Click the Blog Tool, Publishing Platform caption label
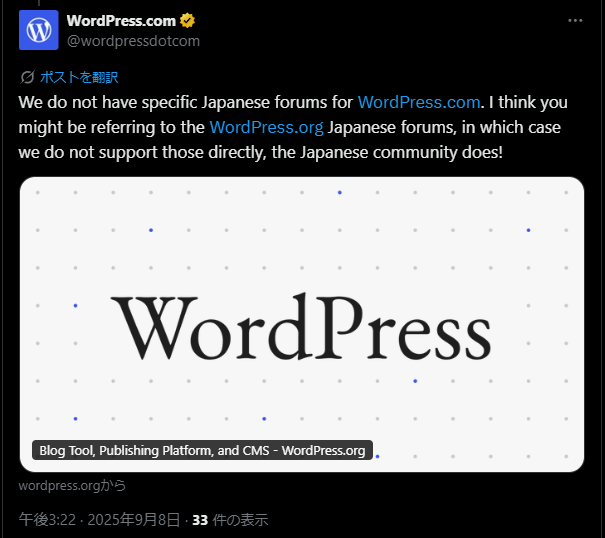 click(202, 450)
